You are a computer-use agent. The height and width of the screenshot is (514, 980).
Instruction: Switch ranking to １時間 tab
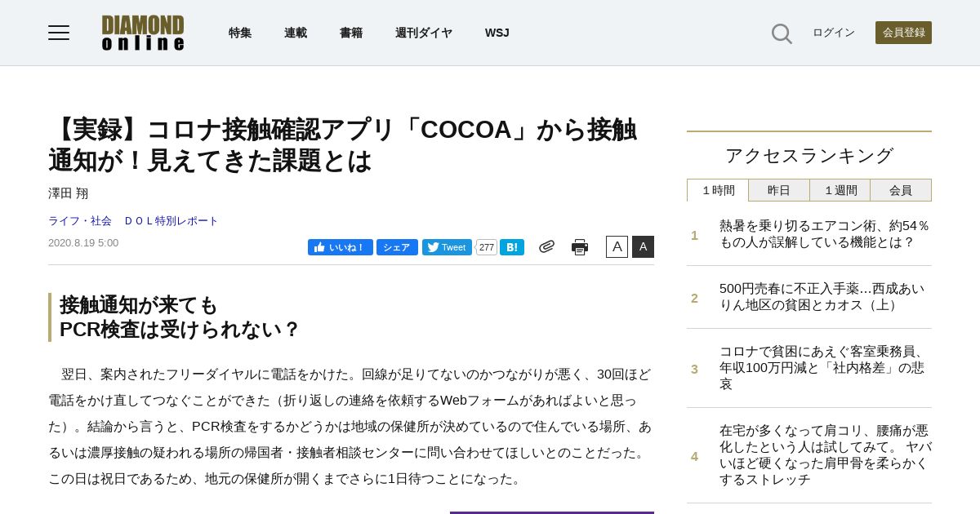point(718,190)
